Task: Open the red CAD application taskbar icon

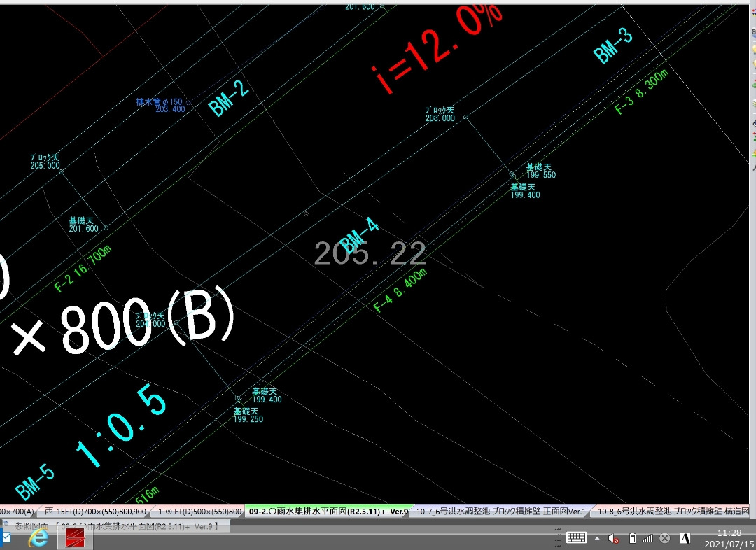Action: coord(75,538)
